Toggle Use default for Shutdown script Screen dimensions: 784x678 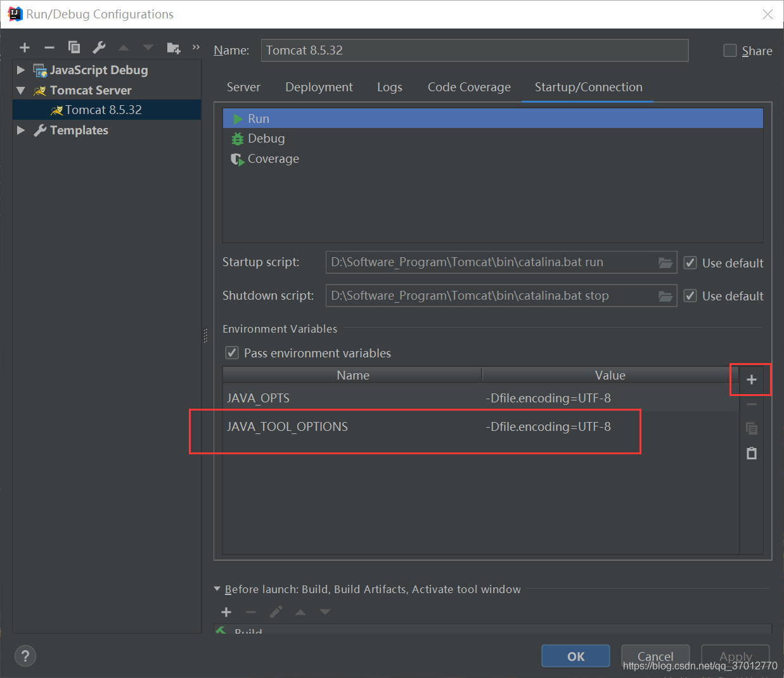(691, 296)
